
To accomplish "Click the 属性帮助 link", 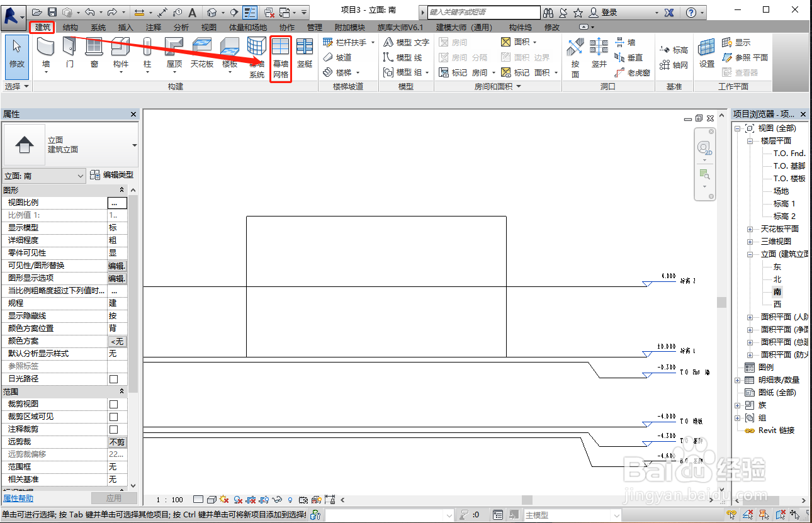I will (x=18, y=498).
